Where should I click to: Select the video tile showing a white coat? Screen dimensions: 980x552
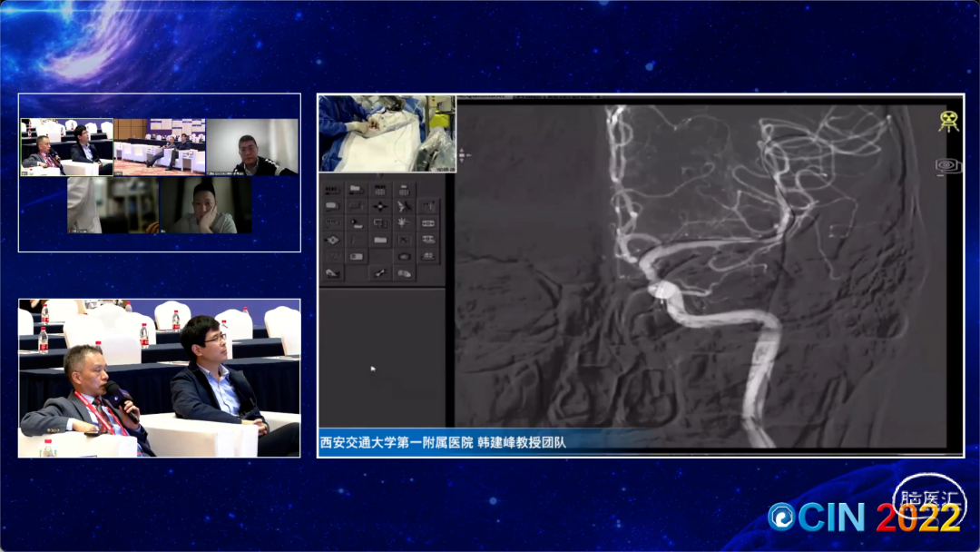[113, 205]
